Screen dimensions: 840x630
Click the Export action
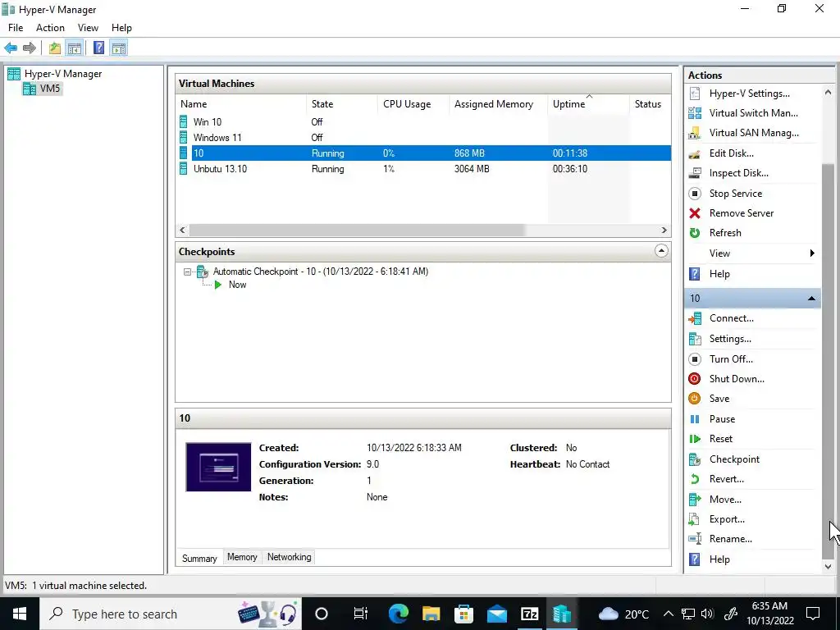[x=727, y=519]
